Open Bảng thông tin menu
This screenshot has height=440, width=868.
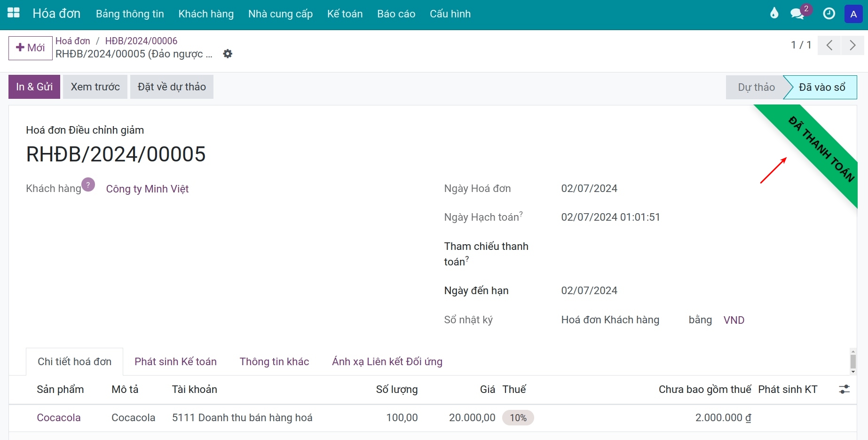130,14
